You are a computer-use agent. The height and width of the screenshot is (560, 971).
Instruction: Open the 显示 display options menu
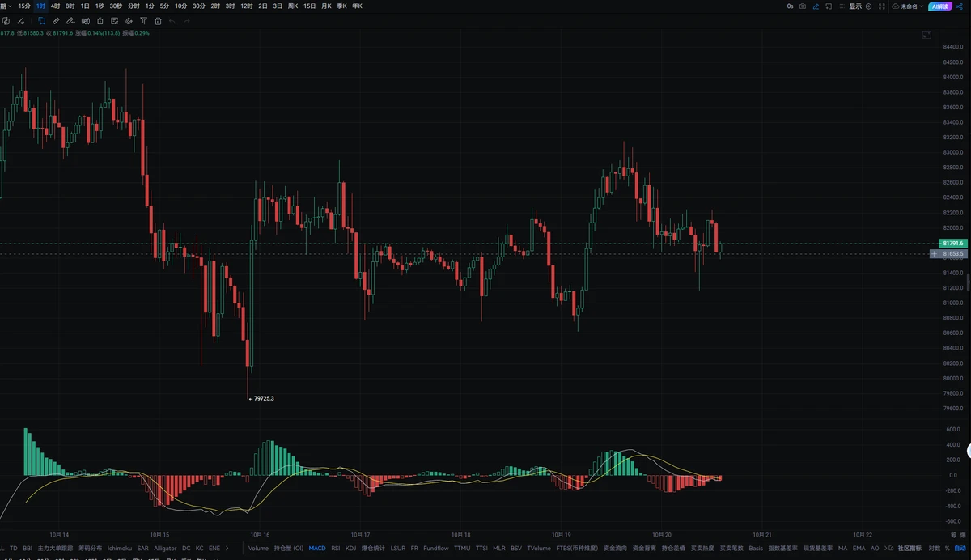click(855, 6)
